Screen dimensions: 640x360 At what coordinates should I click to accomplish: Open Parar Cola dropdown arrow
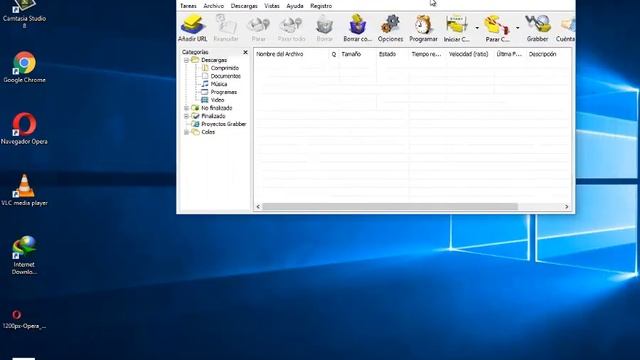coord(518,28)
